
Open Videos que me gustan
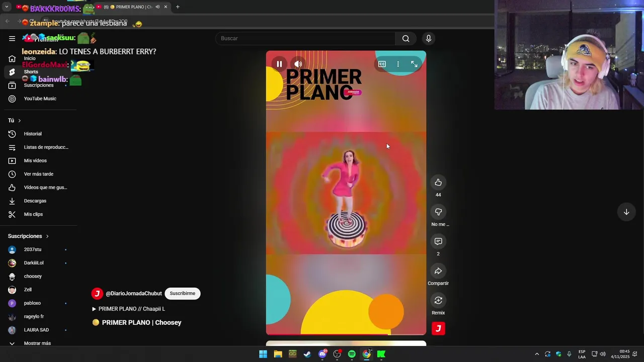click(x=38, y=188)
